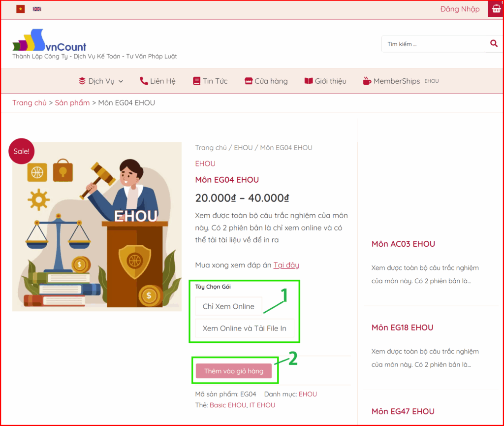Switch language via UK flag icon

click(x=37, y=9)
